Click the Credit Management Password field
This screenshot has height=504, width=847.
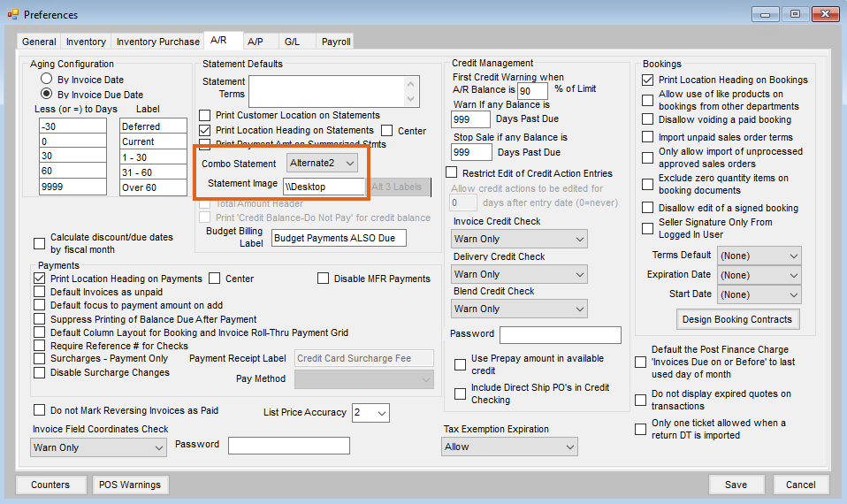(561, 335)
